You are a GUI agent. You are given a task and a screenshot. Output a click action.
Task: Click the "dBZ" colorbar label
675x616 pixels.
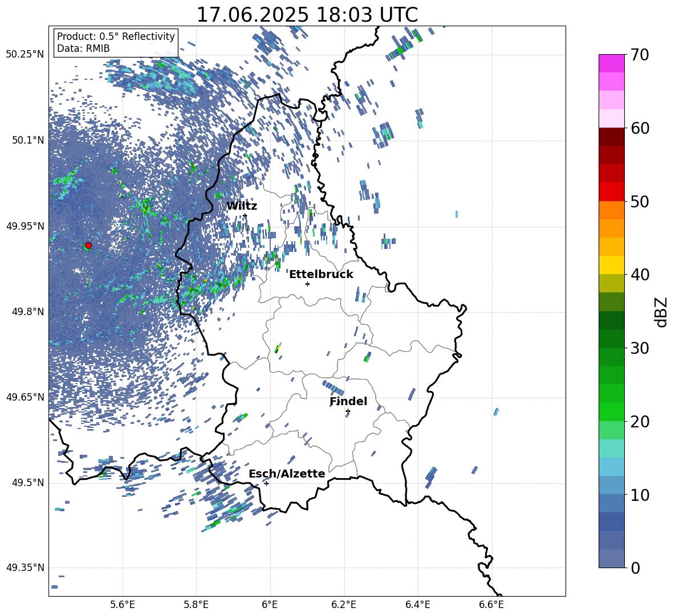click(660, 312)
